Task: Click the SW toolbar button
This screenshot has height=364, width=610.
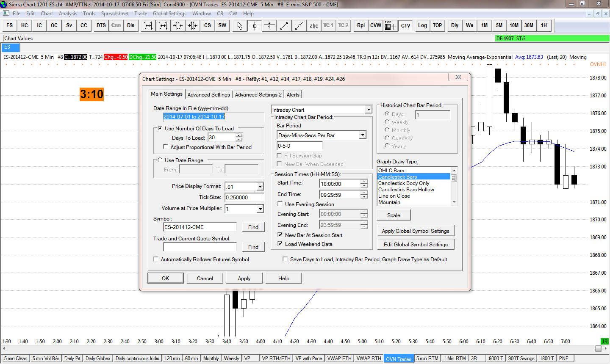Action: pos(222,25)
